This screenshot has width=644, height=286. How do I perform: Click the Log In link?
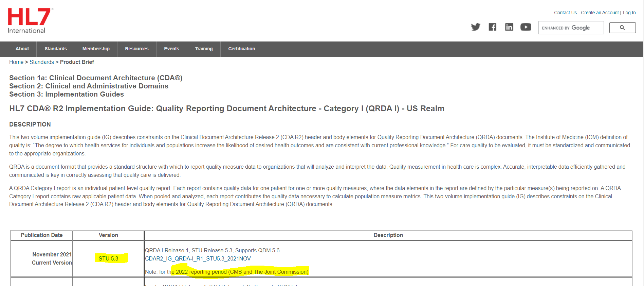(629, 13)
